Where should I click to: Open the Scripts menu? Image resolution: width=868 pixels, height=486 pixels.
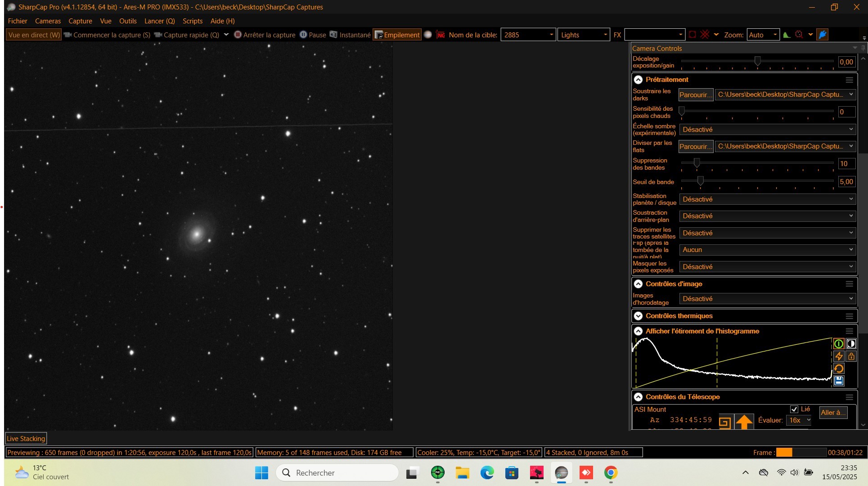(193, 21)
